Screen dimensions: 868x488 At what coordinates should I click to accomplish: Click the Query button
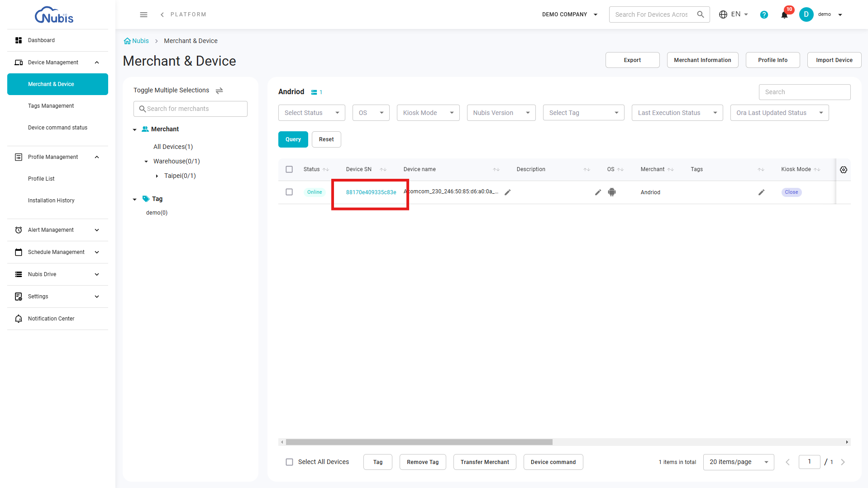click(293, 139)
